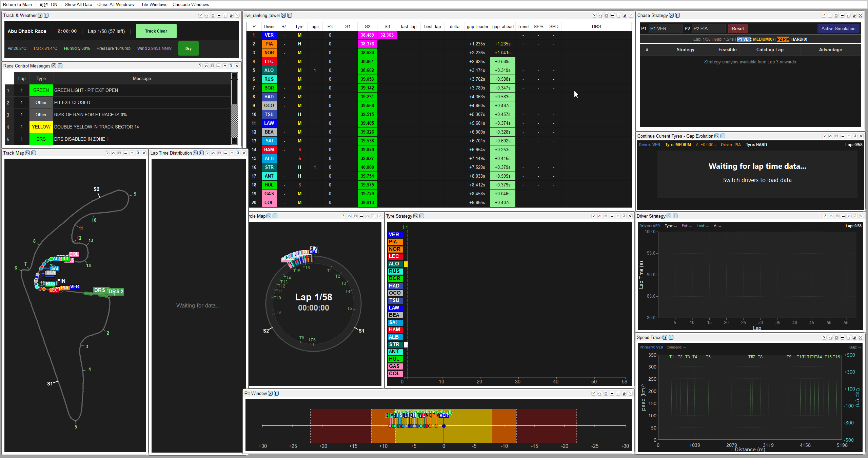Click the S badge beside Tyre Strategy title

coord(416,216)
